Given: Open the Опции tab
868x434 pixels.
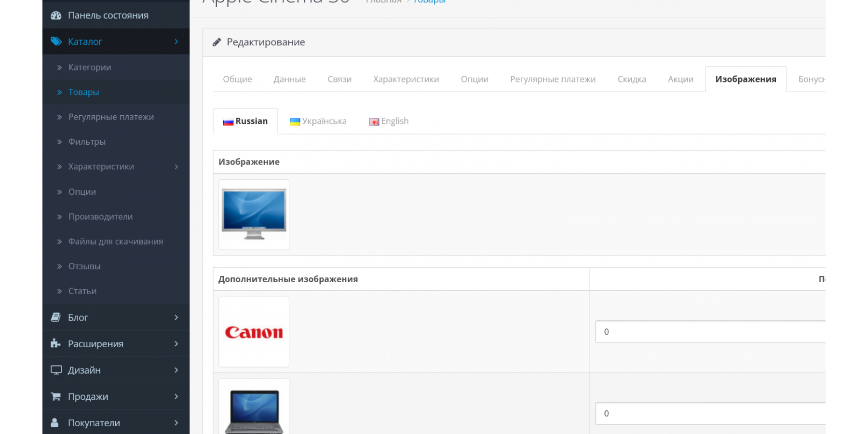Looking at the screenshot, I should 475,79.
